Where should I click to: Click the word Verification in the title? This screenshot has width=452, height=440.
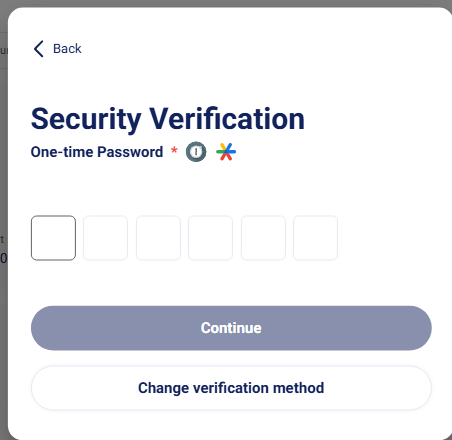227,119
